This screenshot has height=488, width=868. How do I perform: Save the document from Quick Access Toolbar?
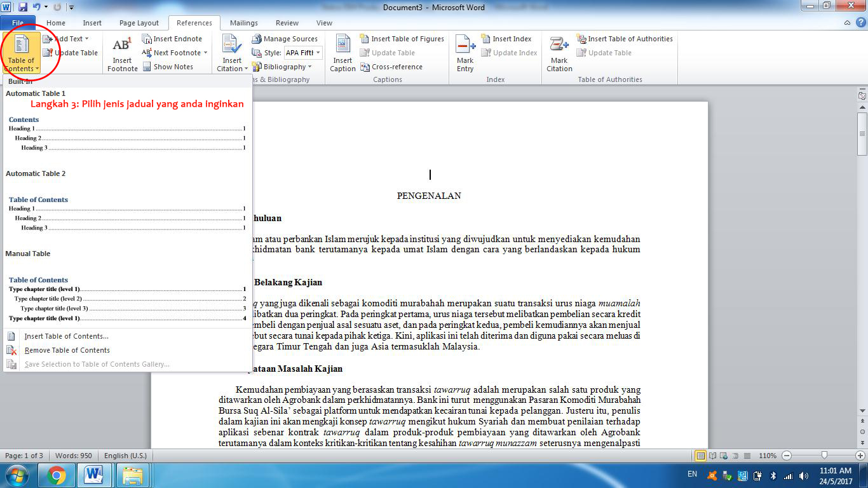[23, 7]
